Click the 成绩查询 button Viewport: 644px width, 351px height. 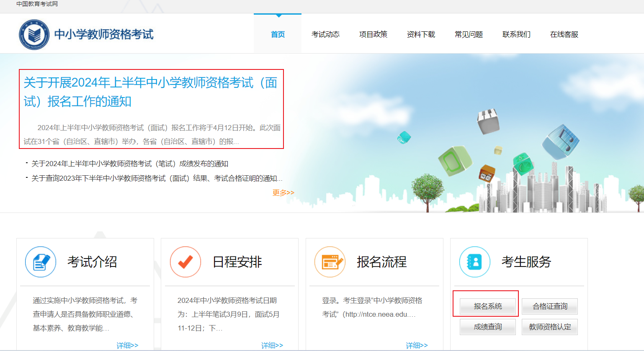(488, 327)
